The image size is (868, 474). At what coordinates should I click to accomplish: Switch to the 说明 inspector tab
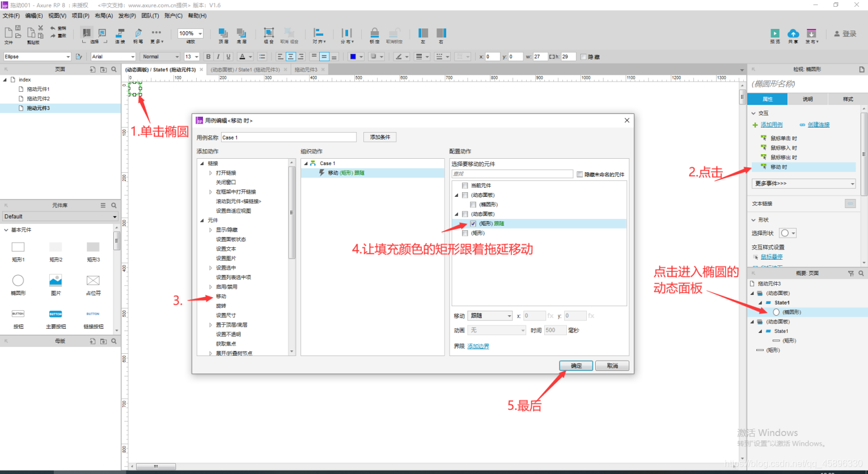point(807,99)
